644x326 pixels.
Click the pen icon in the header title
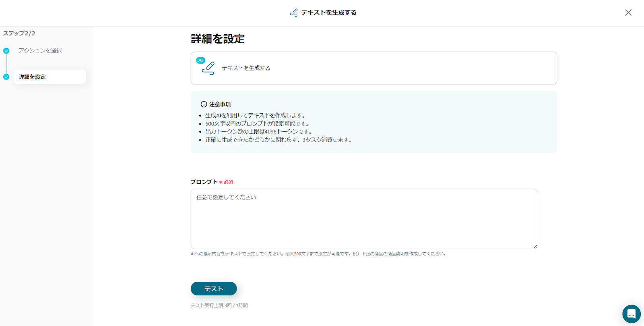[x=294, y=12]
